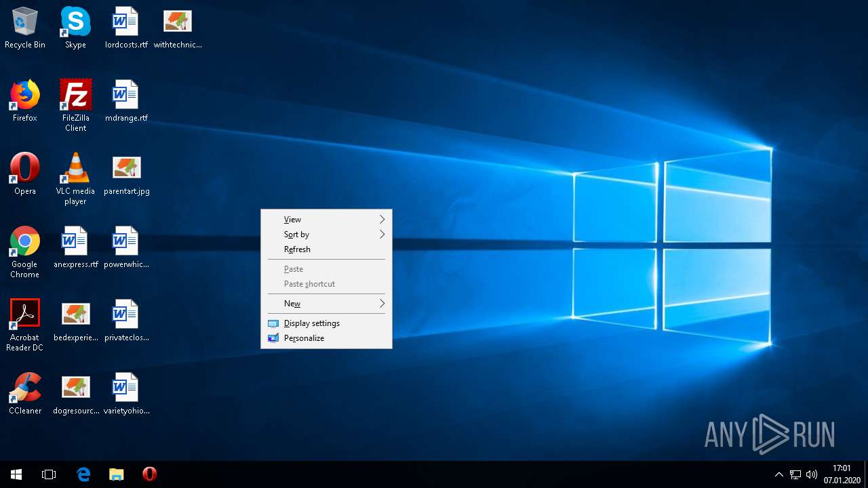This screenshot has width=868, height=488.
Task: Select the mdrange.rtf document icon
Action: (x=126, y=102)
